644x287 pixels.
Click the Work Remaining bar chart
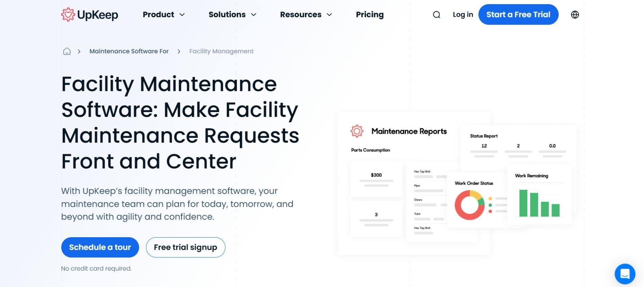[x=539, y=203]
